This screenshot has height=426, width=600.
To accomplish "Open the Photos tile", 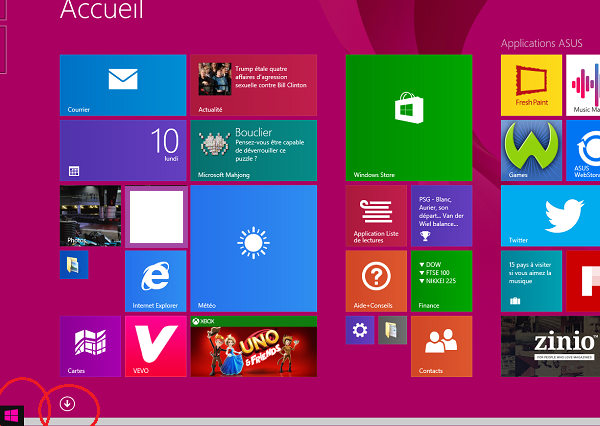I will coord(90,216).
